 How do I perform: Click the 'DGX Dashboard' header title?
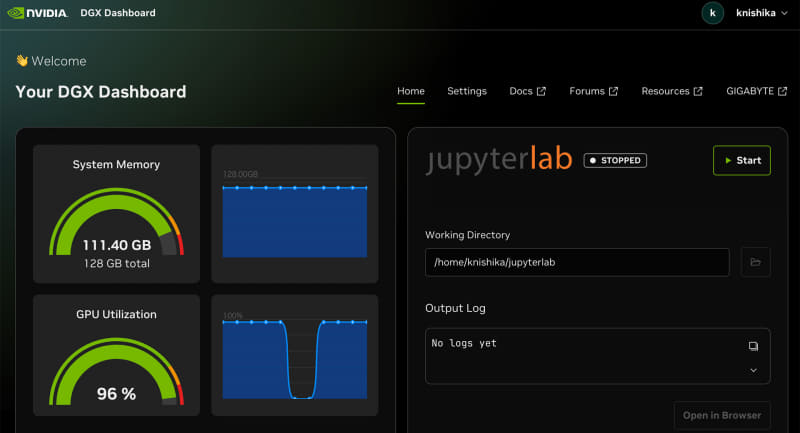click(118, 13)
